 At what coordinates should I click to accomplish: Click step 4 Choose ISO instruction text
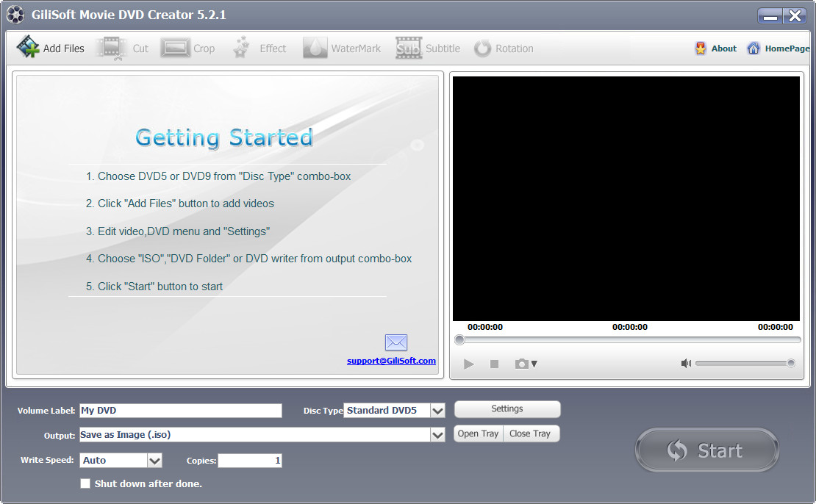tap(248, 259)
